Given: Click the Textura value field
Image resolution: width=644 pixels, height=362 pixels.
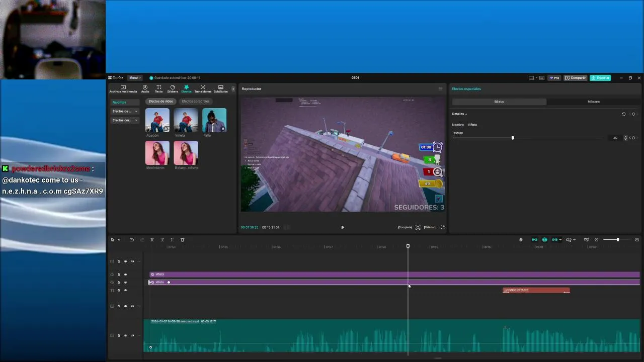Looking at the screenshot, I should pyautogui.click(x=615, y=138).
